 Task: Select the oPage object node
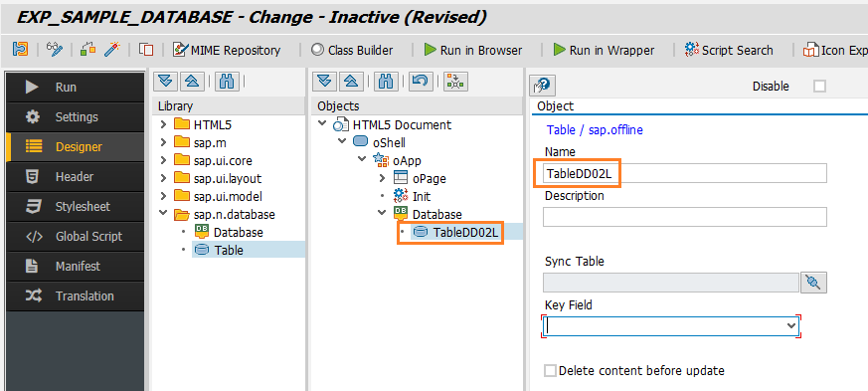coord(429,178)
